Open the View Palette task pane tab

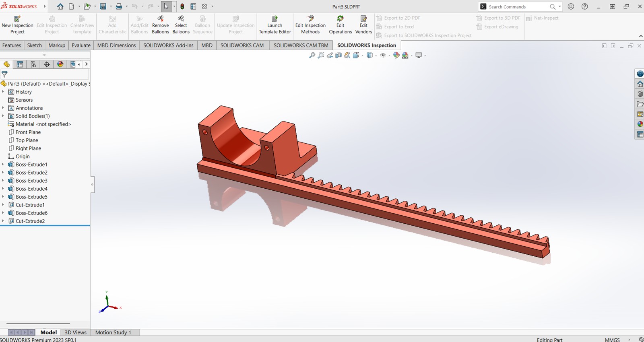[x=640, y=114]
